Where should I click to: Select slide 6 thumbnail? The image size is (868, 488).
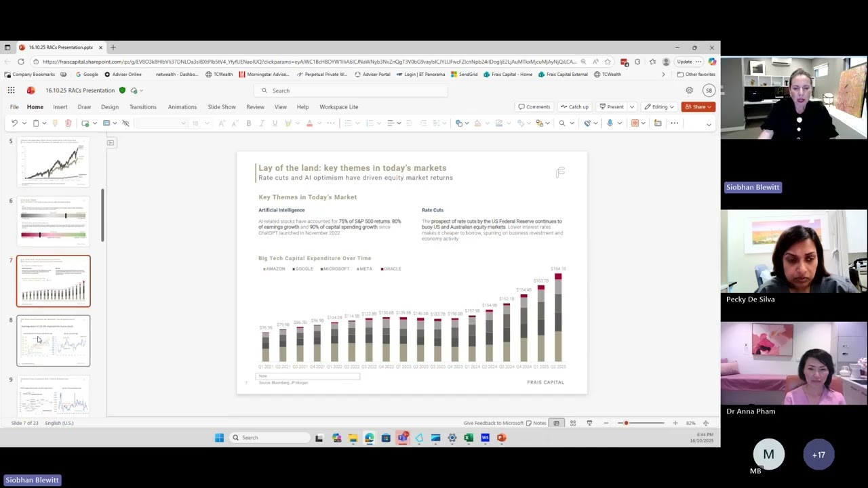click(54, 221)
